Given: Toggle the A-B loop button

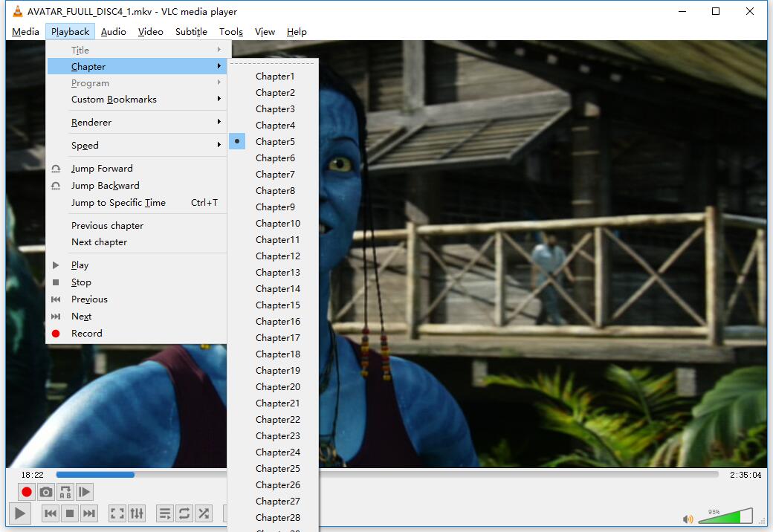Looking at the screenshot, I should coord(65,492).
